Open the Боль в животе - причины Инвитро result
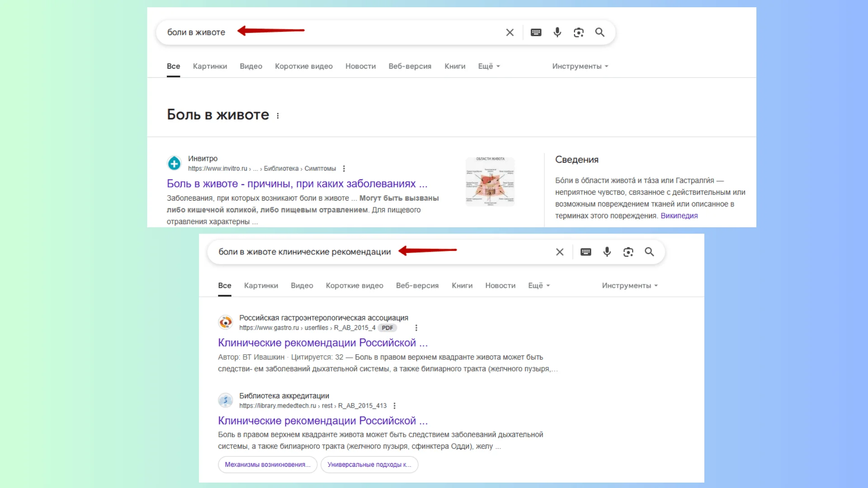 point(297,184)
